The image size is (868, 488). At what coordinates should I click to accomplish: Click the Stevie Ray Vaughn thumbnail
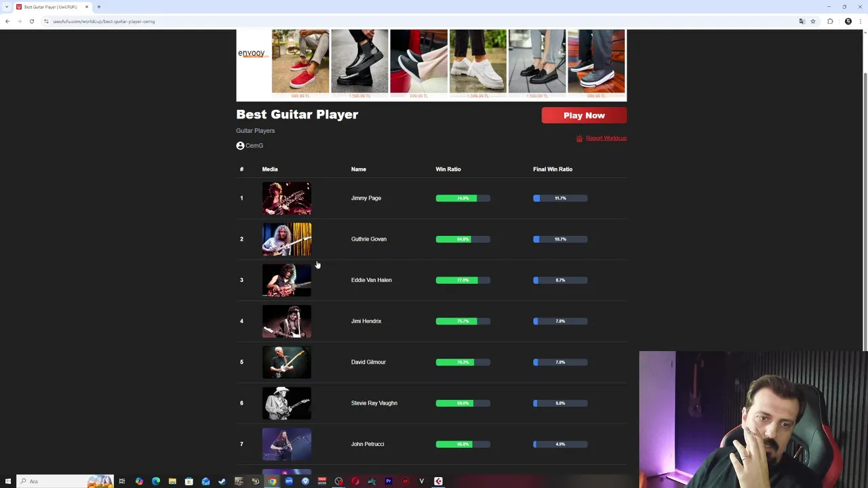[287, 403]
